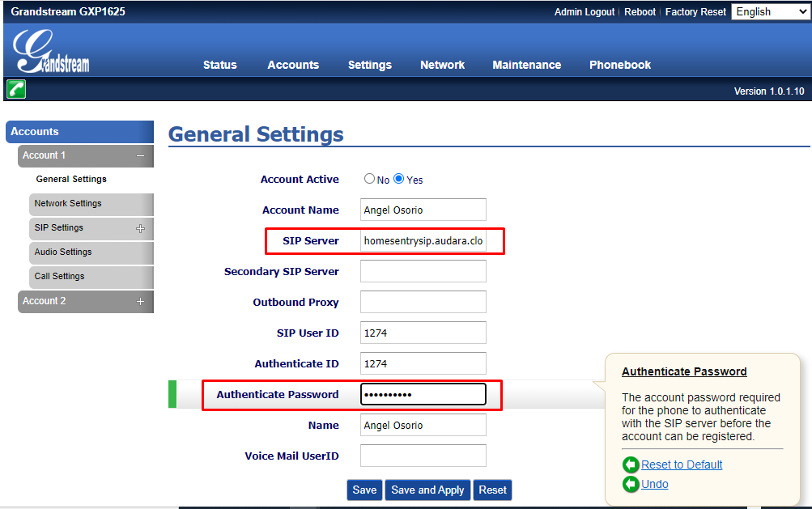Select No for Account Active
The image size is (812, 509).
coord(369,179)
